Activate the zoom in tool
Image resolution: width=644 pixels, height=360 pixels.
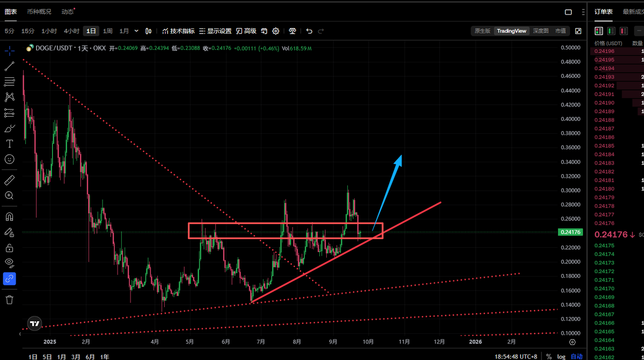[10, 196]
